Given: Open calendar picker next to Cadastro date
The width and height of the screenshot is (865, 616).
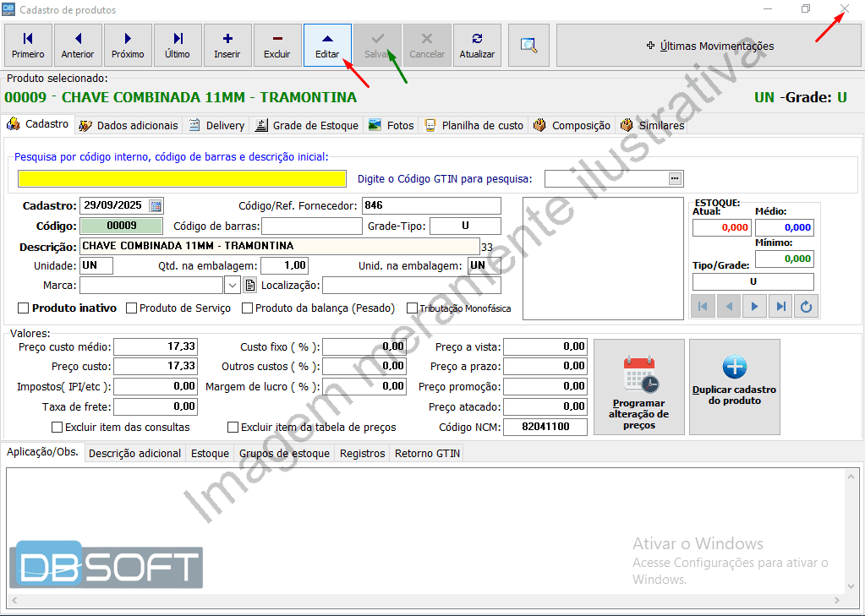Looking at the screenshot, I should pyautogui.click(x=156, y=205).
